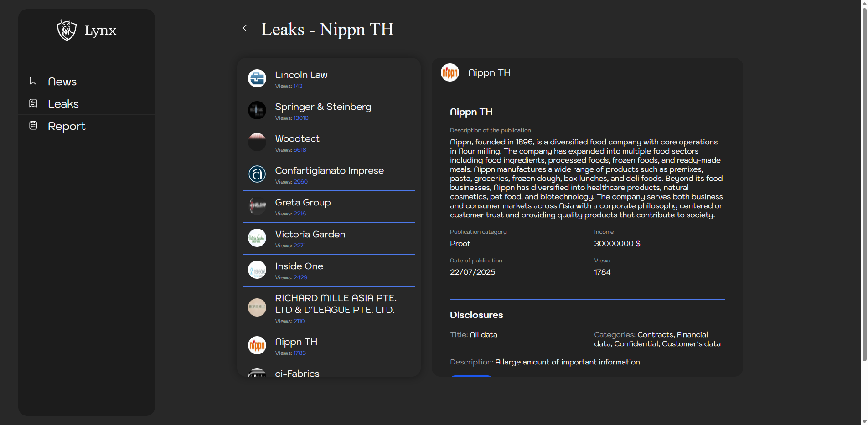868x425 pixels.
Task: Select the RICHARD MILLE ASIA PTE. LTD entry
Action: tap(335, 304)
